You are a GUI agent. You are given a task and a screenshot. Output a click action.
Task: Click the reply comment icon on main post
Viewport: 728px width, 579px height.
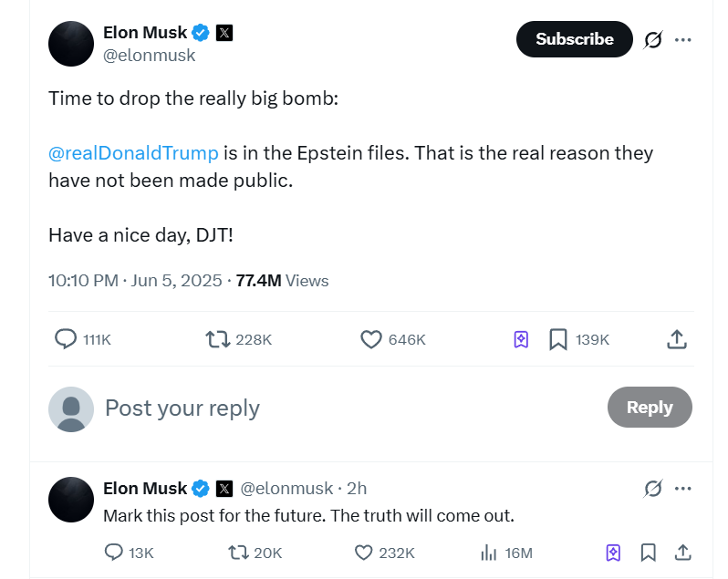coord(66,339)
